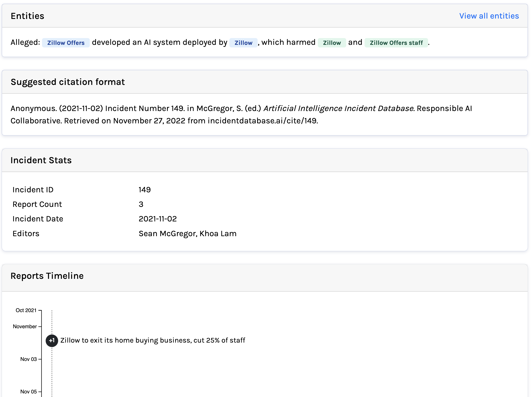Click the Report Count row label
This screenshot has height=397, width=532.
[37, 204]
